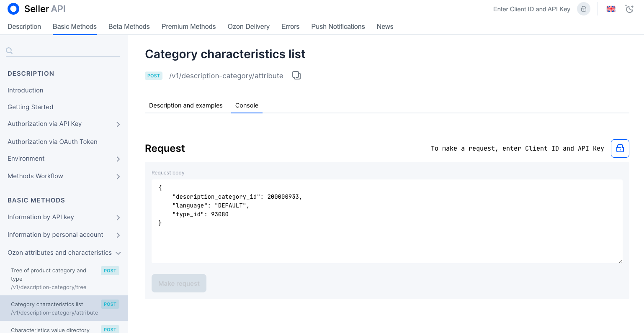This screenshot has width=644, height=333.
Task: Click the request body resize handle
Action: click(620, 261)
